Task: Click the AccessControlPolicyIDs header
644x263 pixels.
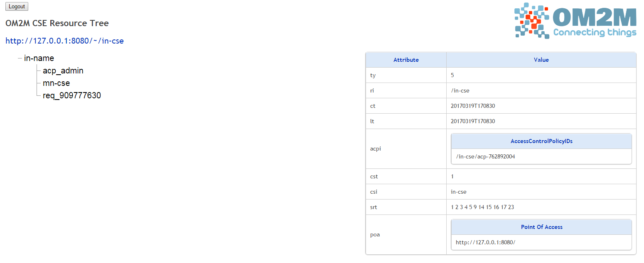Action: coord(541,141)
